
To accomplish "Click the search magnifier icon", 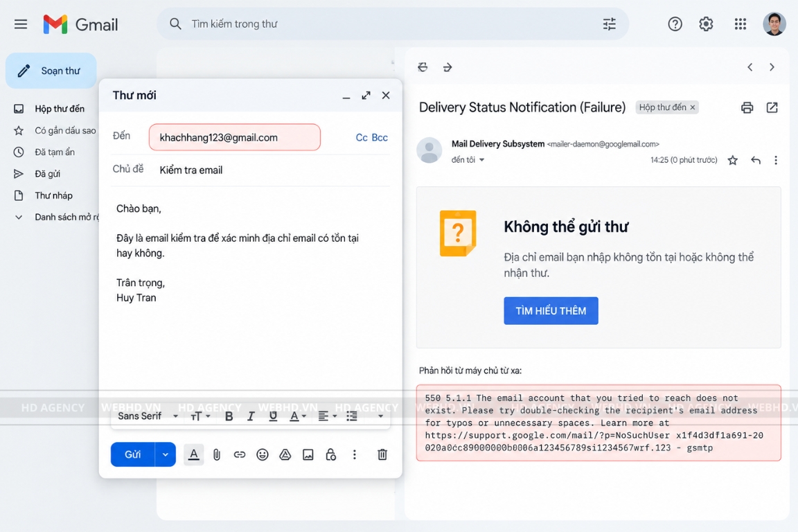I will click(x=175, y=24).
